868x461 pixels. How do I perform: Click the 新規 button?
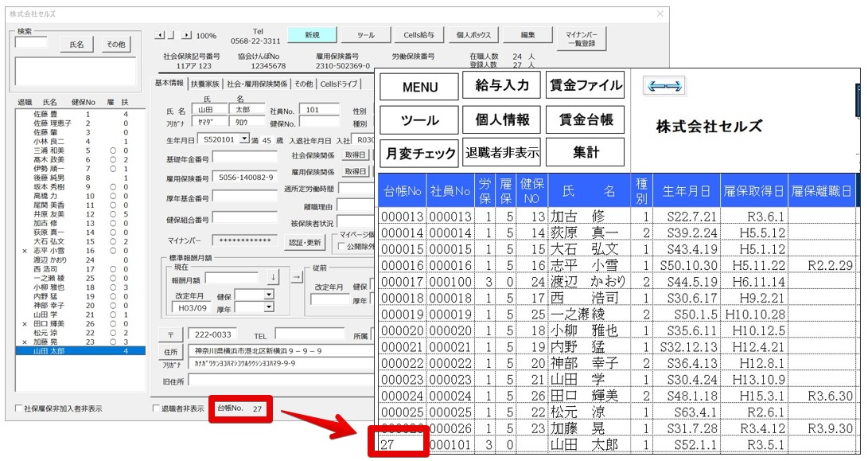(x=312, y=35)
